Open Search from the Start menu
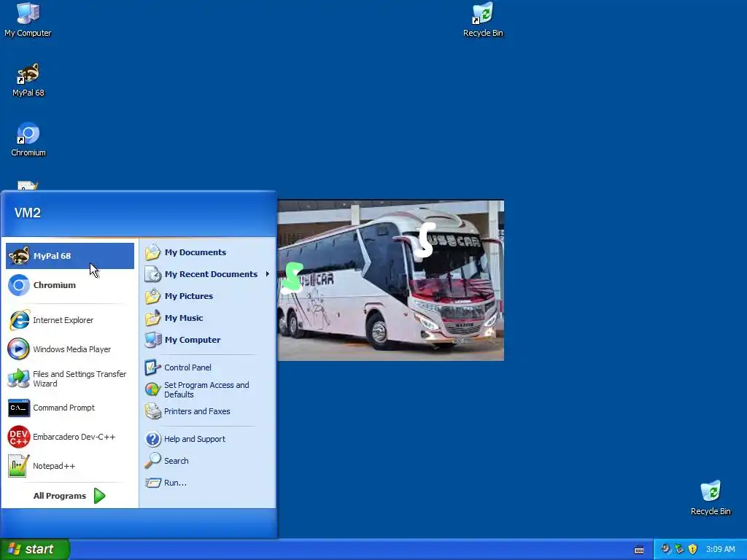Viewport: 747px width, 560px height. pyautogui.click(x=207, y=461)
